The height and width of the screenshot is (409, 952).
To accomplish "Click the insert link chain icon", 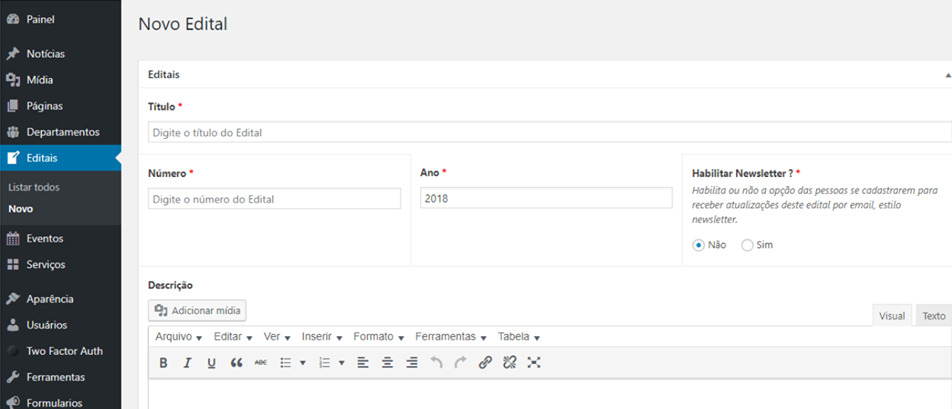I will coord(485,363).
